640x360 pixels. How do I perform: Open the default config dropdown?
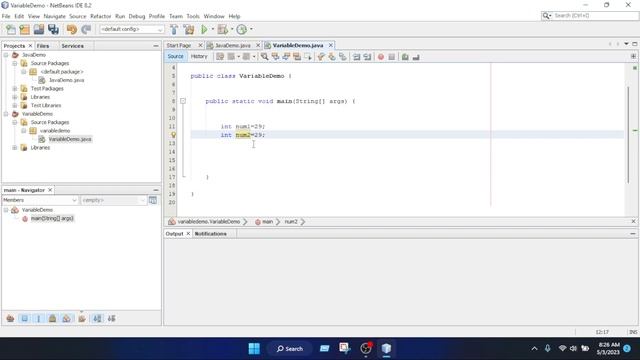132,29
